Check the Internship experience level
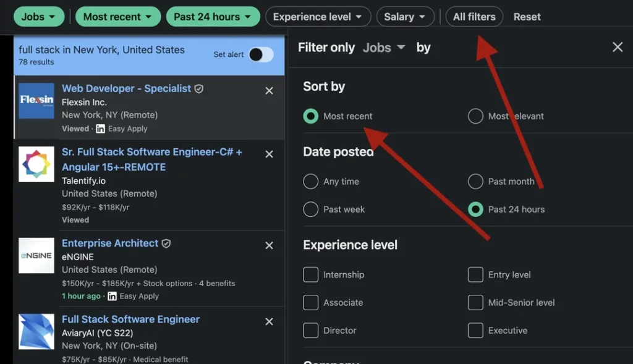Viewport: 633px width, 364px height. coord(310,274)
